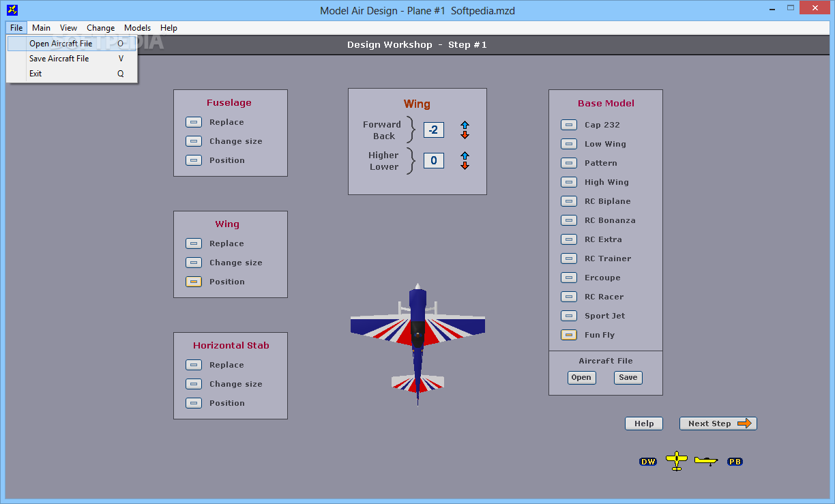Open the Main menu

41,28
